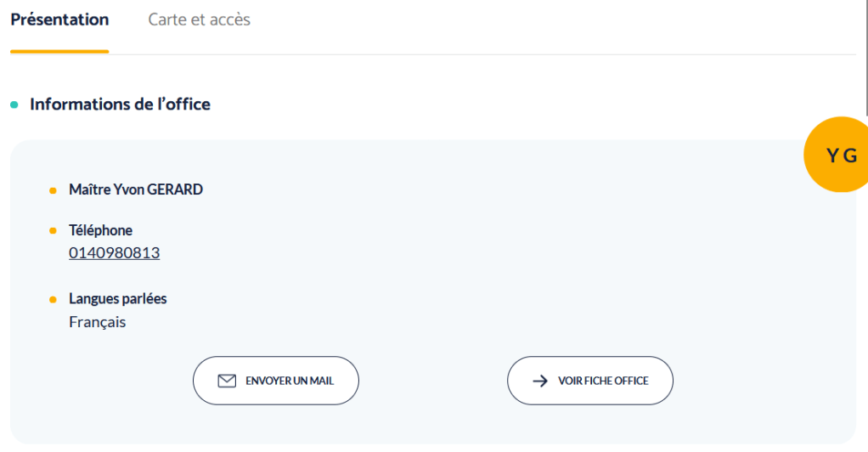868x452 pixels.
Task: Click empty area of the office information card
Action: [510, 255]
